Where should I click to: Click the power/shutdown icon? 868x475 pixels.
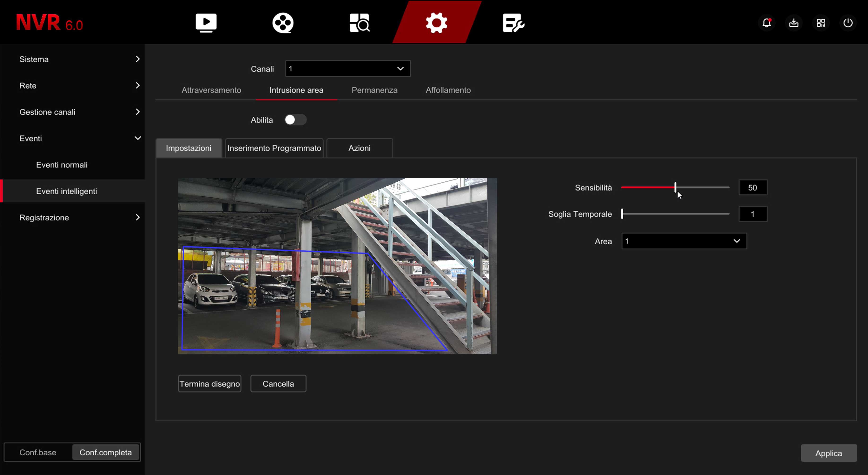(x=848, y=22)
